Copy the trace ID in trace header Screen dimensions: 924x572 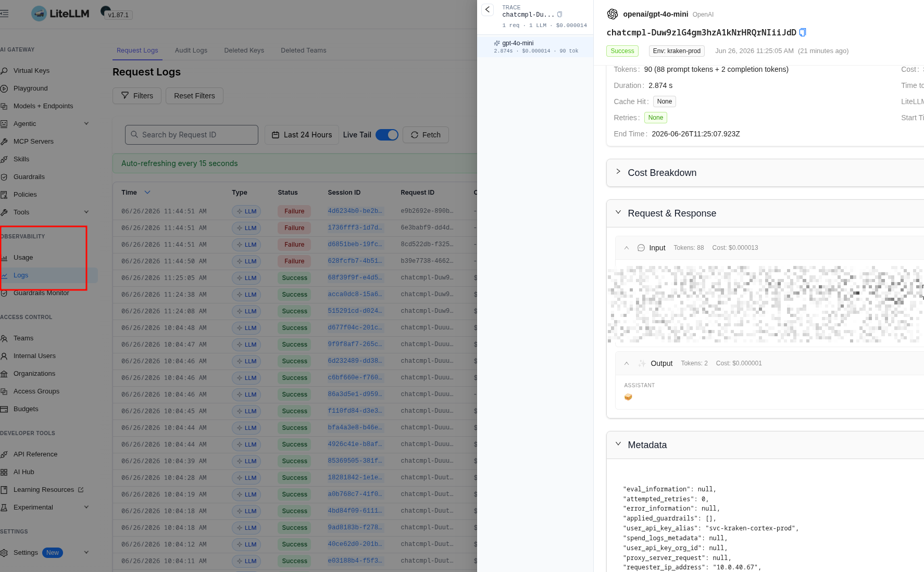coord(560,15)
